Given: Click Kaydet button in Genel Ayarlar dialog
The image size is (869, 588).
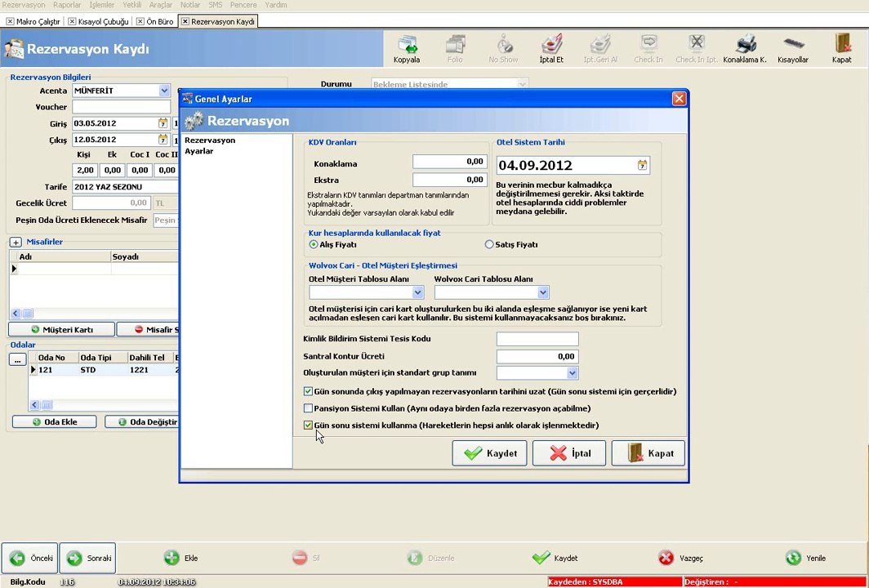Looking at the screenshot, I should (489, 453).
